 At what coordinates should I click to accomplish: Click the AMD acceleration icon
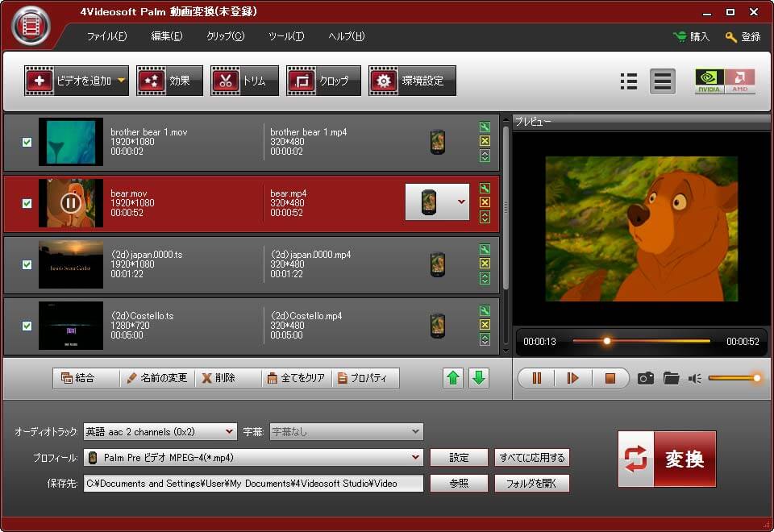740,81
